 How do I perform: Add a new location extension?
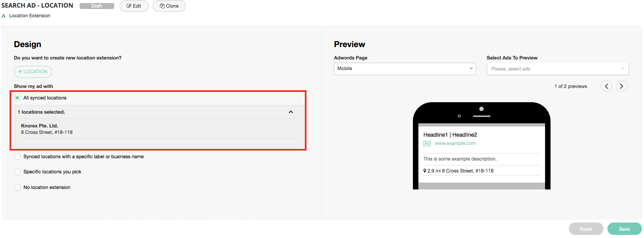click(x=33, y=72)
